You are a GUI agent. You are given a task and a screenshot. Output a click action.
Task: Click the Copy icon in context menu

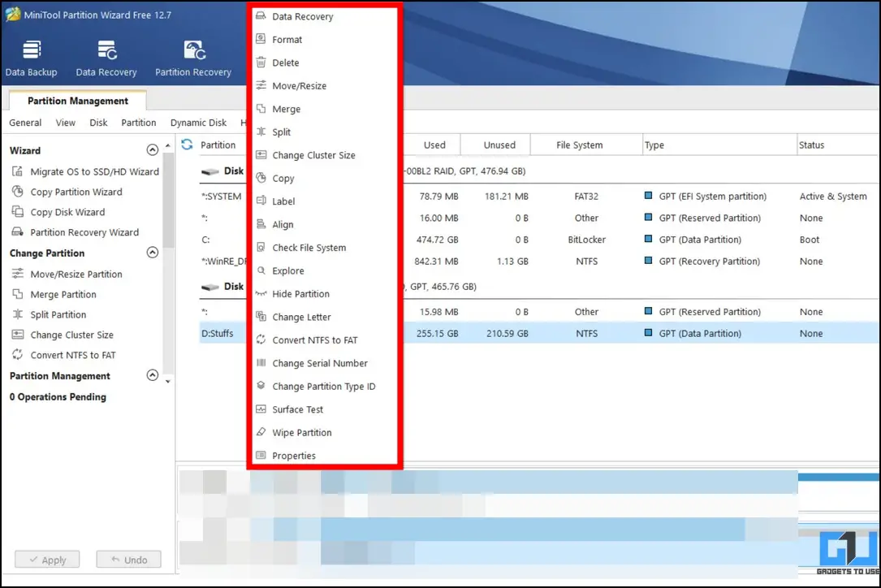tap(261, 178)
